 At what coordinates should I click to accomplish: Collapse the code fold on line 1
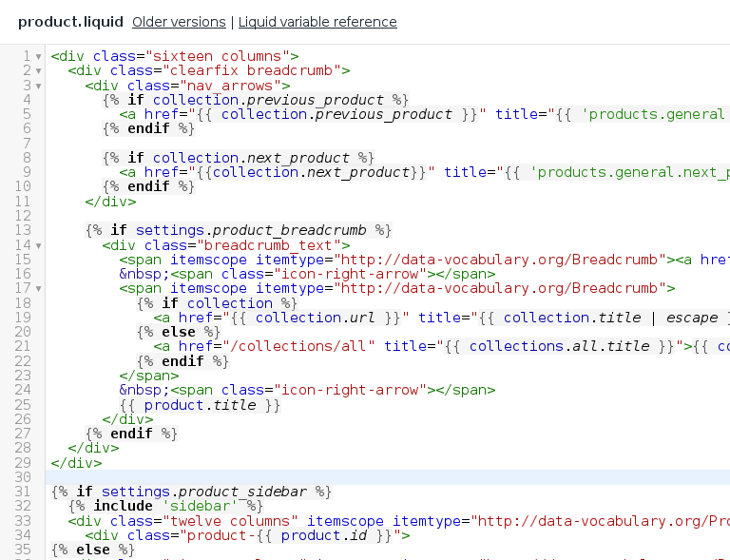(x=39, y=57)
